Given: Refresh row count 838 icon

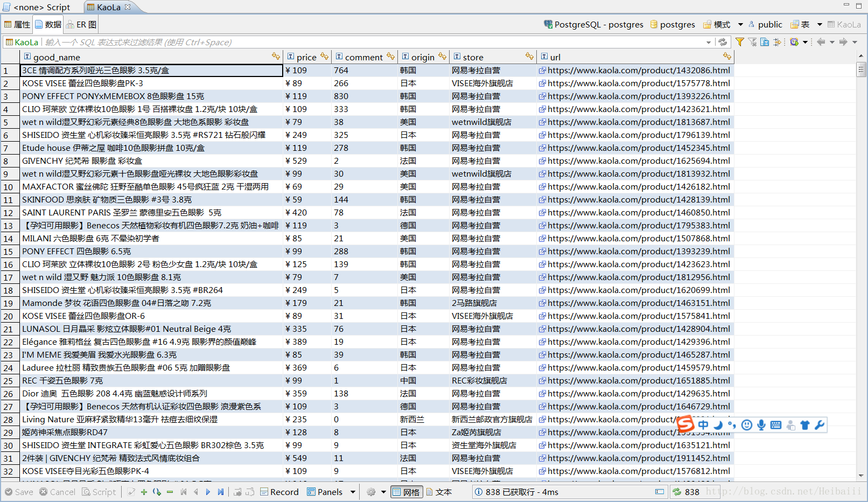Looking at the screenshot, I should 677,492.
